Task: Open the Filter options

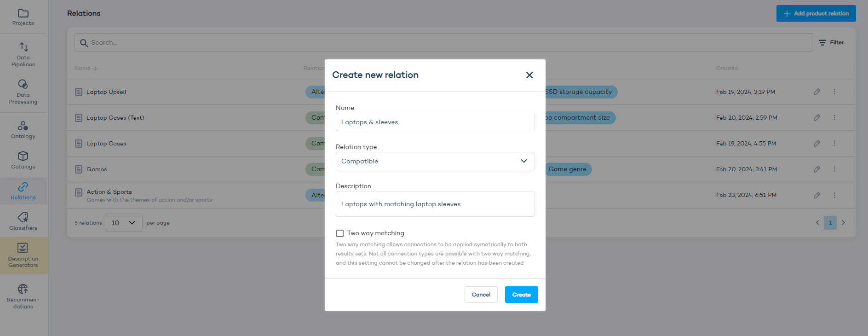Action: [831, 42]
